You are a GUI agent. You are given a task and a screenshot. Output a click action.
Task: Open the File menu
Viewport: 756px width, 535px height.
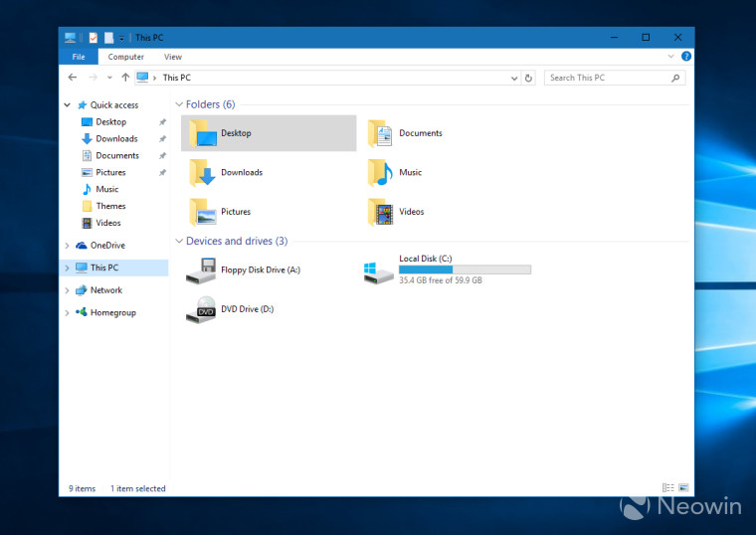(79, 57)
